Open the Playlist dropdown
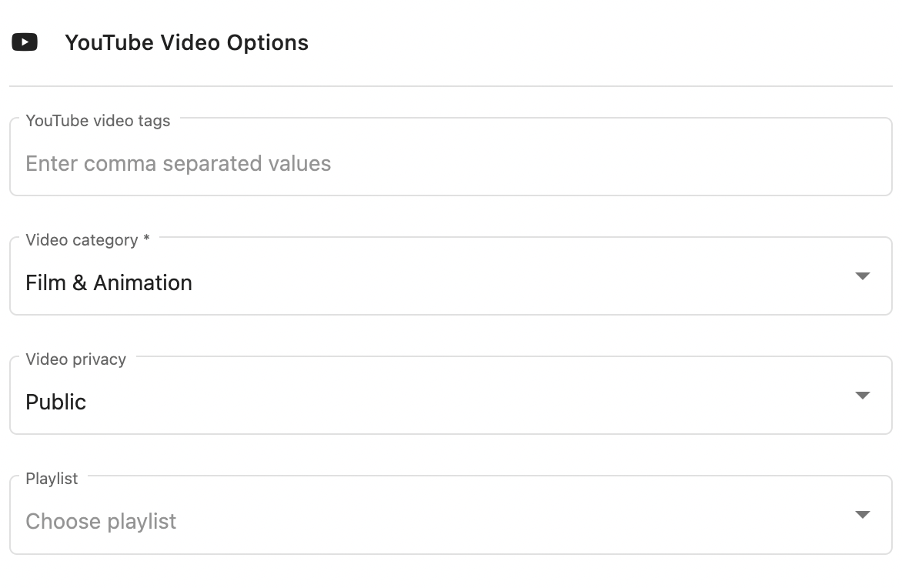 coord(450,521)
